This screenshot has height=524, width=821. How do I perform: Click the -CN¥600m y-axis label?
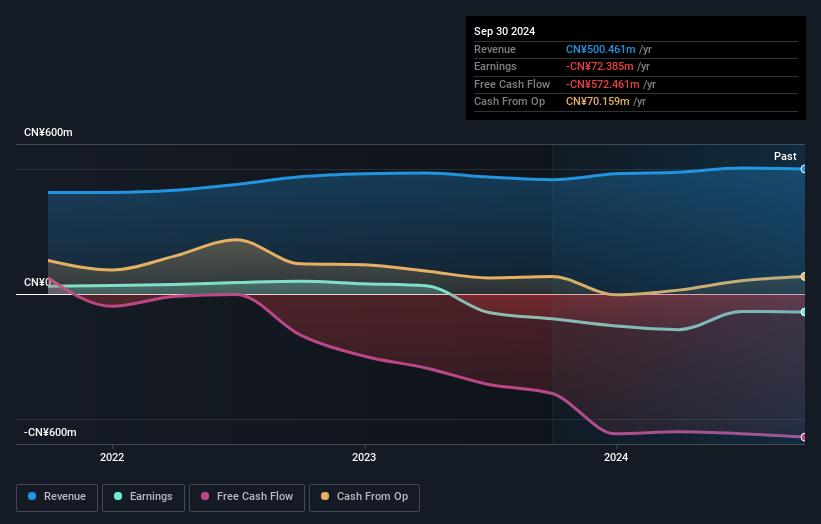click(x=50, y=432)
